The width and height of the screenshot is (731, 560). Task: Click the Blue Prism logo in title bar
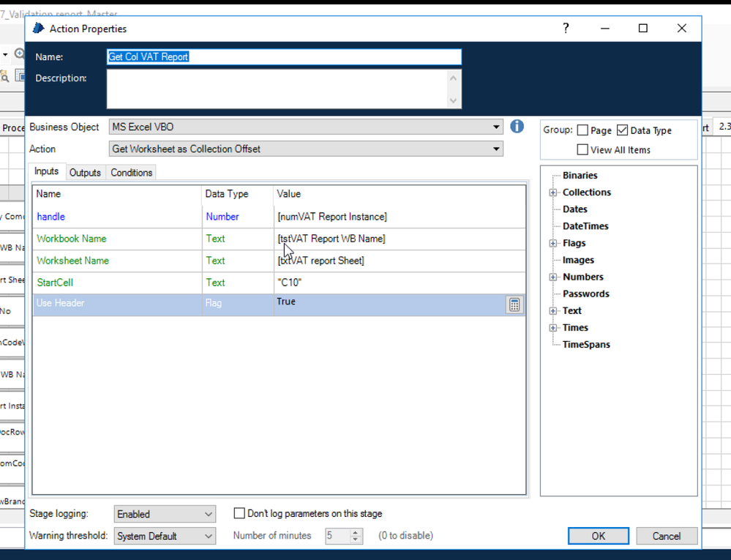click(x=39, y=29)
